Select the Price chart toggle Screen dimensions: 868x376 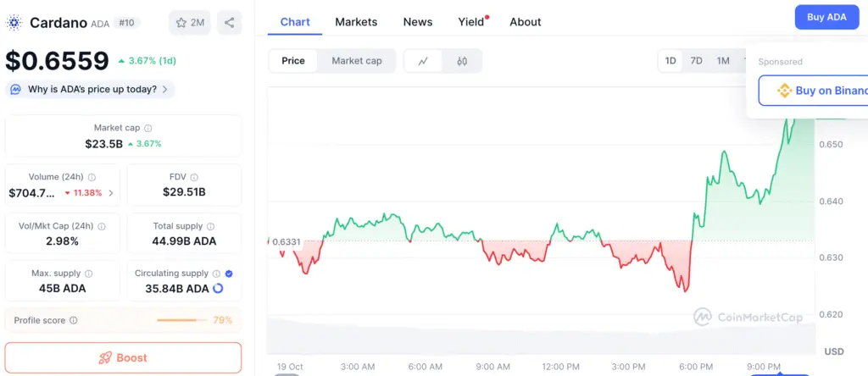pyautogui.click(x=293, y=61)
